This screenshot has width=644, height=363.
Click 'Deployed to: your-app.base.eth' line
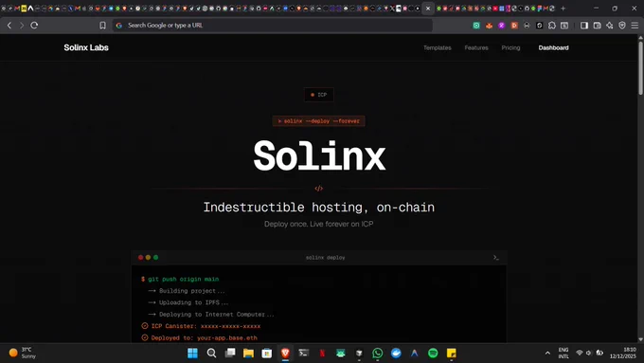(x=199, y=338)
